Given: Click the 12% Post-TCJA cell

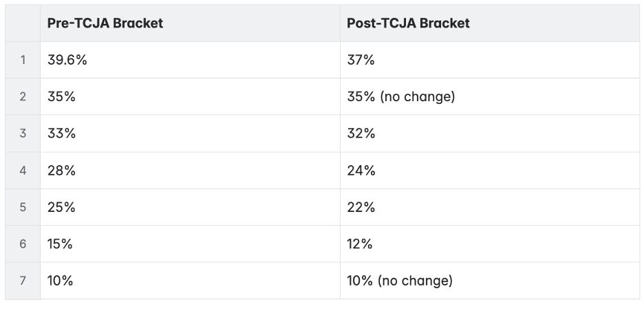Looking at the screenshot, I should pyautogui.click(x=360, y=244).
